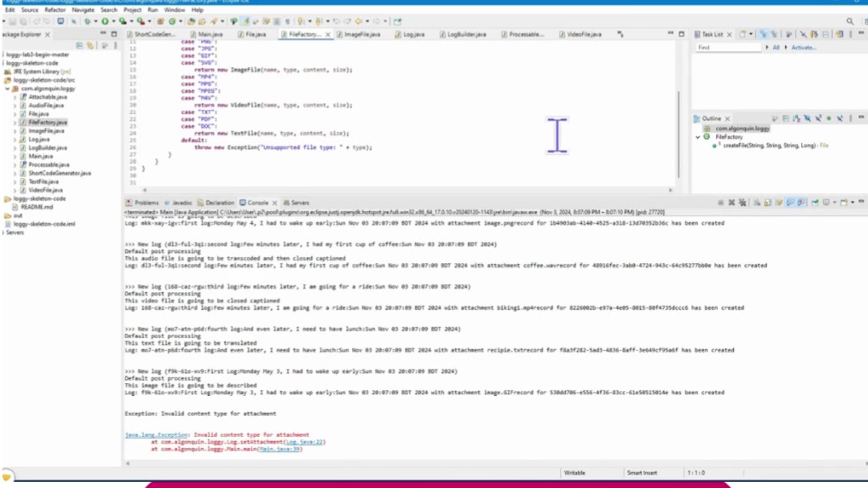Open Main.java:39 stack trace link
This screenshot has height=488, width=868.
point(279,449)
